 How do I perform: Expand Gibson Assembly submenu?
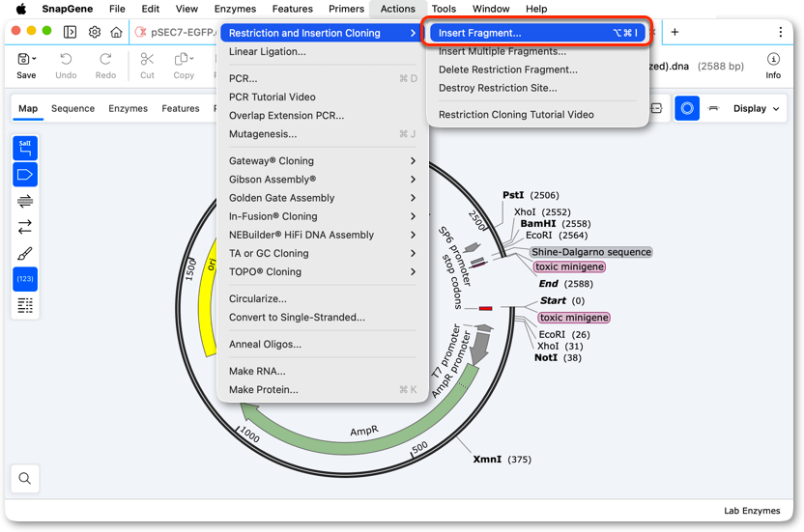click(322, 180)
